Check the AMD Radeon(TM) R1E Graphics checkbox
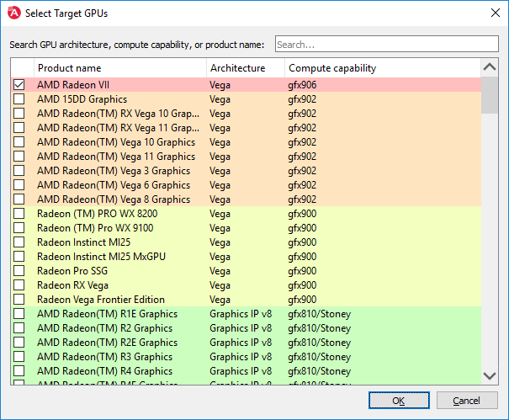 tap(19, 314)
